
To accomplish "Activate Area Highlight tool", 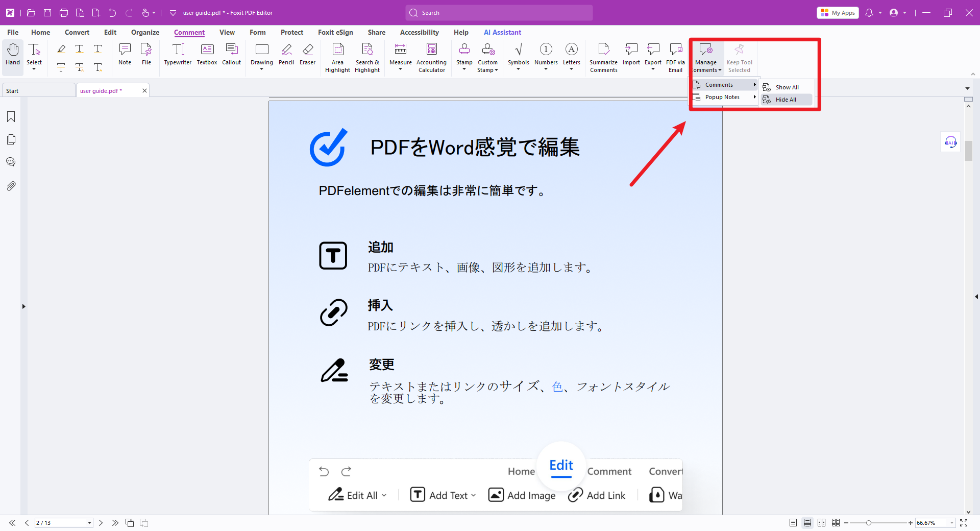I will [x=337, y=58].
